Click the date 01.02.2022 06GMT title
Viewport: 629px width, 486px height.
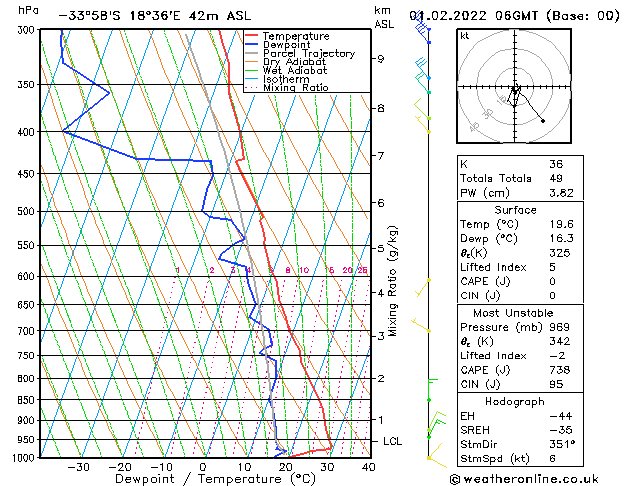(514, 16)
